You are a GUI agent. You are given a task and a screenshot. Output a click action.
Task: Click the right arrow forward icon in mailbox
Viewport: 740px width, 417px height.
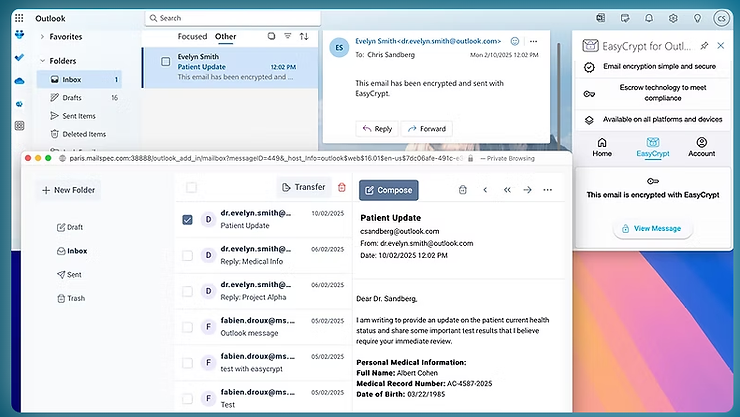(527, 190)
